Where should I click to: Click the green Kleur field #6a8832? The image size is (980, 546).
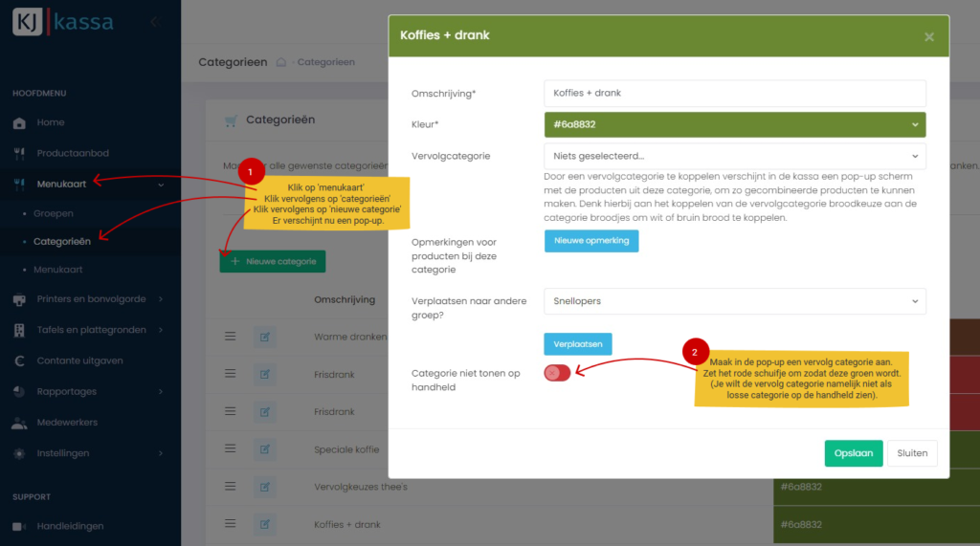[x=734, y=124]
